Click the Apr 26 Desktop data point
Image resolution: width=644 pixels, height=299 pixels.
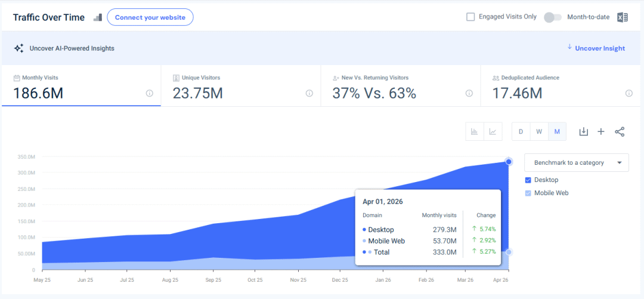click(509, 162)
